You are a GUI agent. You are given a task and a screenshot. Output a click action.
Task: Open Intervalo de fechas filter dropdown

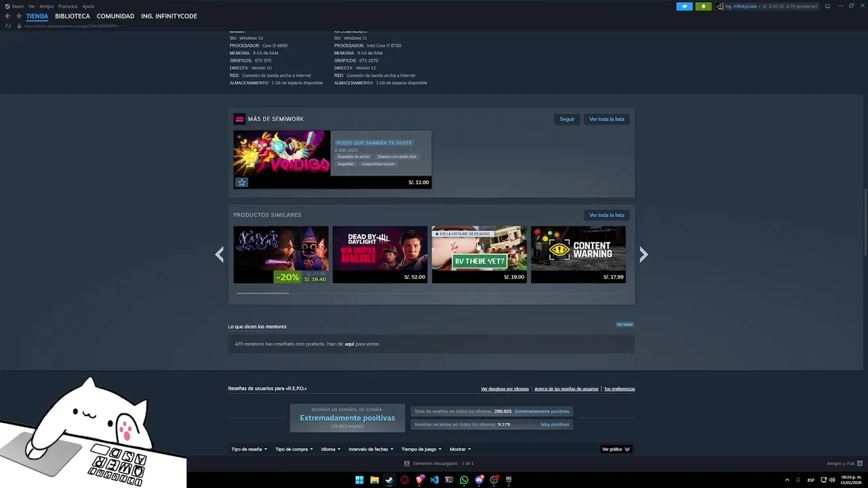(370, 449)
